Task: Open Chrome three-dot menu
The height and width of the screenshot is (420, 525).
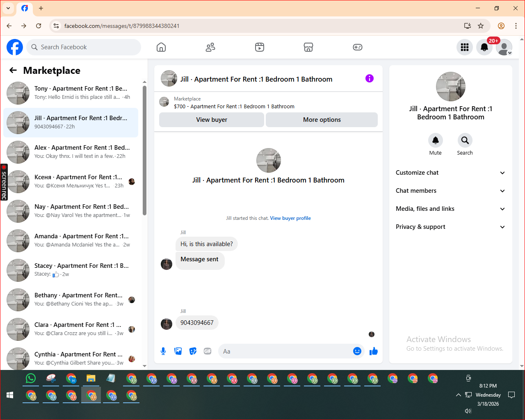Action: (516, 26)
